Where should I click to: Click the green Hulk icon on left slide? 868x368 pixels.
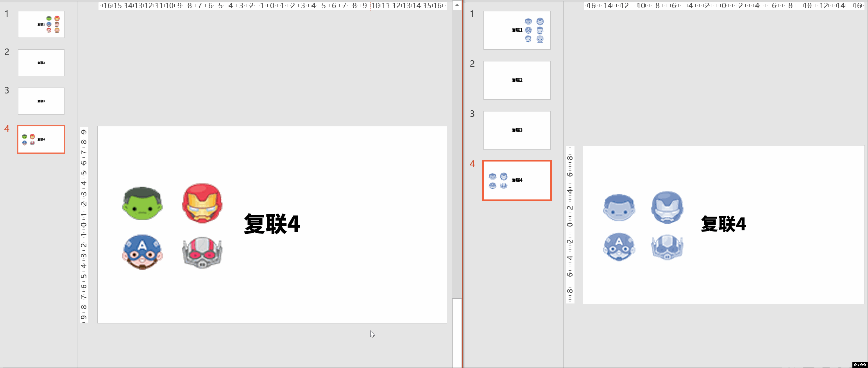(x=142, y=203)
